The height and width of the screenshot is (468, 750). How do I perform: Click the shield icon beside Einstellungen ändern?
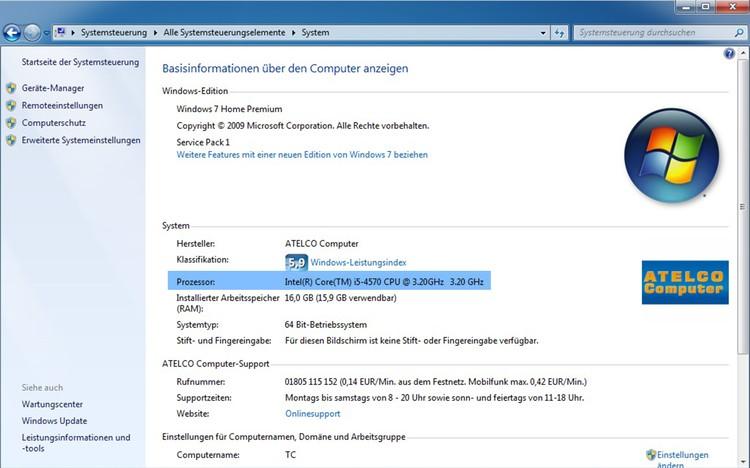(651, 454)
